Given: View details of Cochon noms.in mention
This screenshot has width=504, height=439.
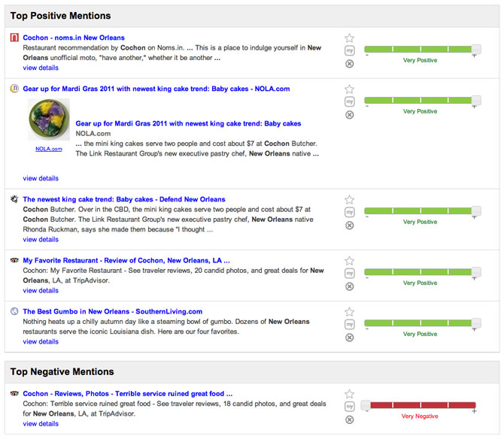Looking at the screenshot, I should tap(41, 68).
